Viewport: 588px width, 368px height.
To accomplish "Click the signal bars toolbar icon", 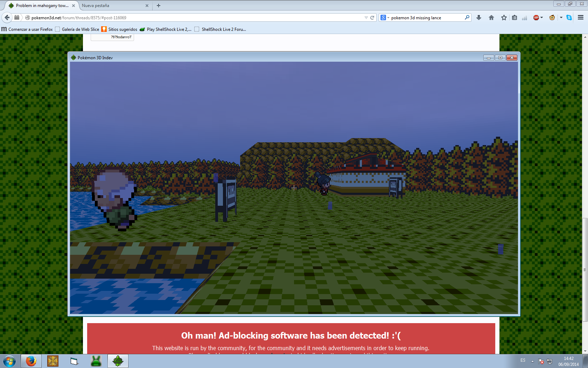I will point(524,18).
